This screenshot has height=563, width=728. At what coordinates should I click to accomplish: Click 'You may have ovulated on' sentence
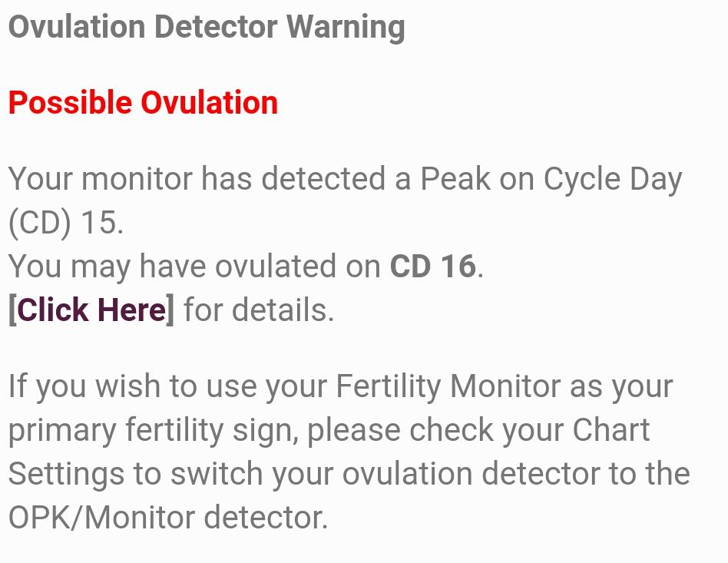195,266
